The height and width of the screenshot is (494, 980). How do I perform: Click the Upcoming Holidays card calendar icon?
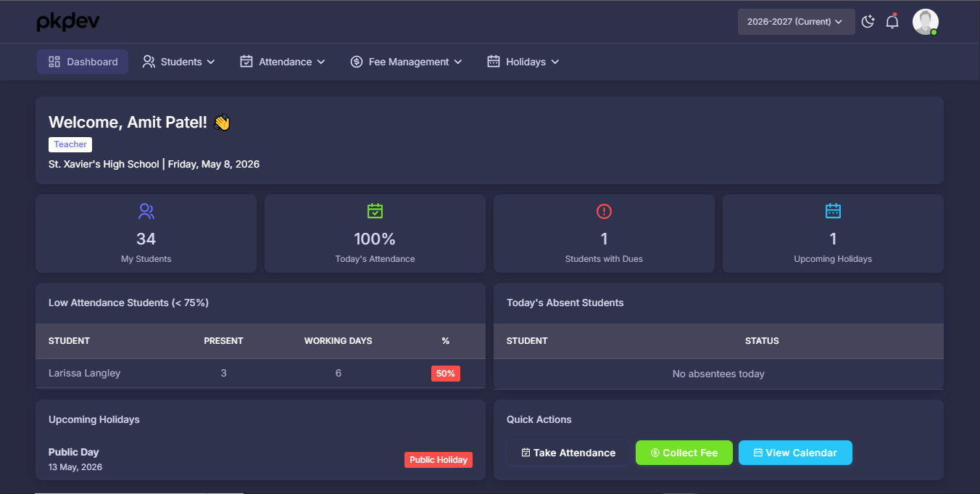833,211
